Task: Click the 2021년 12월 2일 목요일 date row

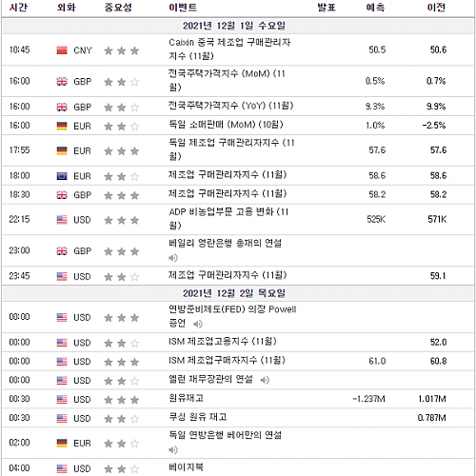Action: pyautogui.click(x=238, y=293)
